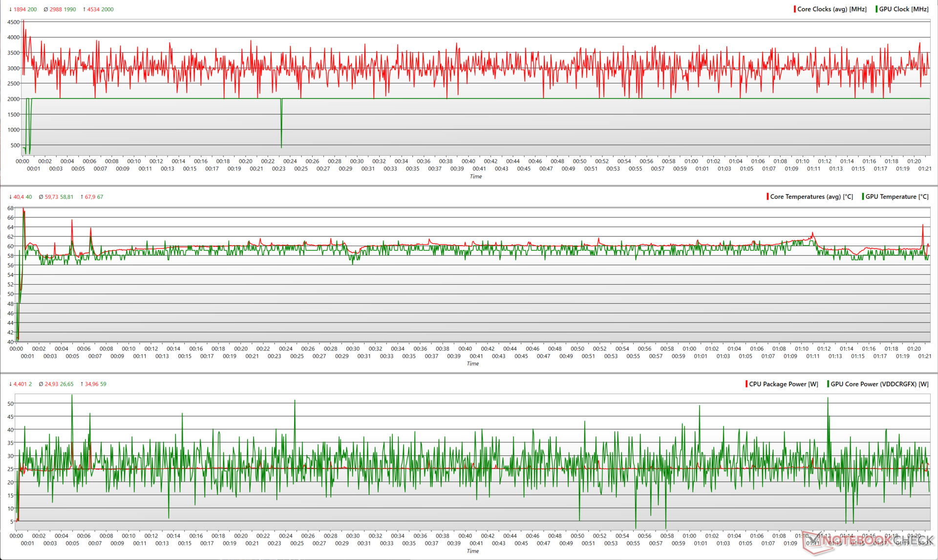Click the 01:00 tick on temperature chart time axis
The image size is (938, 560).
click(689, 349)
